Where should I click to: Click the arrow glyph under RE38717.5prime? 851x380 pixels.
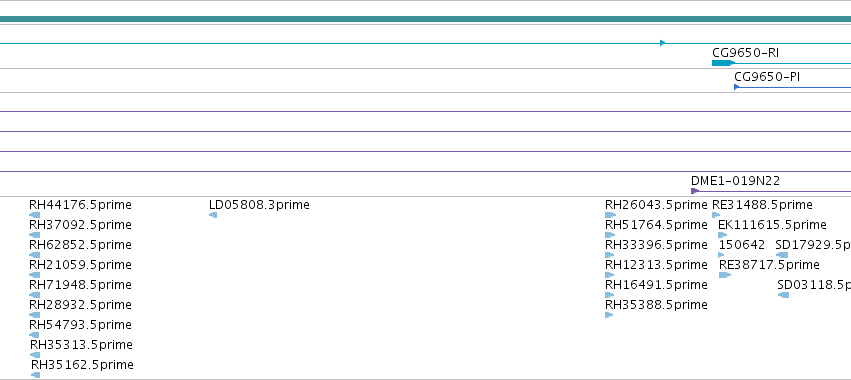[x=725, y=275]
